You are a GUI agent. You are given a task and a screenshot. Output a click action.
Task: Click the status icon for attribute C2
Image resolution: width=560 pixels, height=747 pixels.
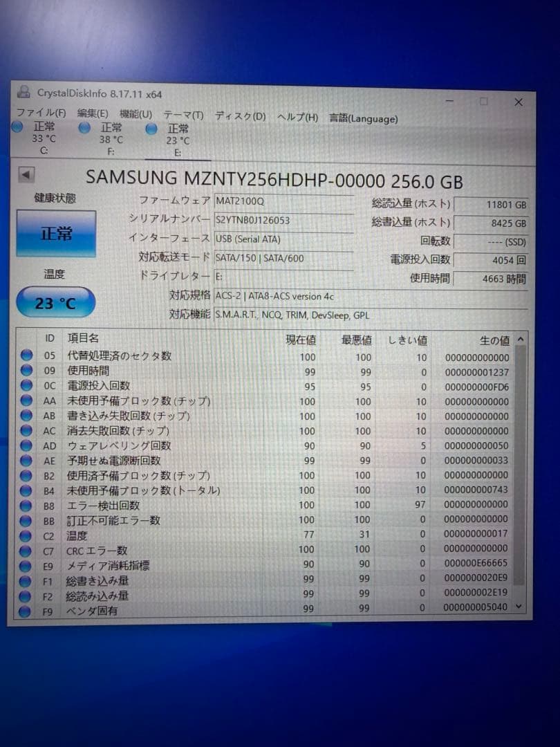coord(26,536)
